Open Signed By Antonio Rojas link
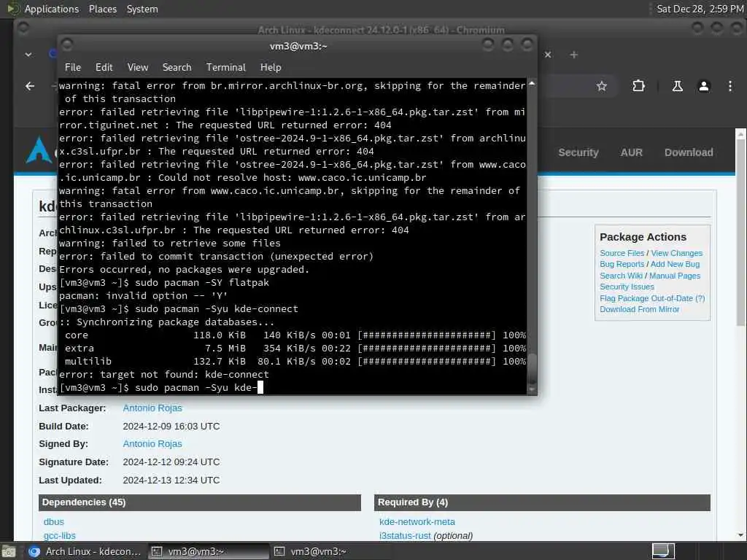Viewport: 747px width, 560px height. [152, 444]
